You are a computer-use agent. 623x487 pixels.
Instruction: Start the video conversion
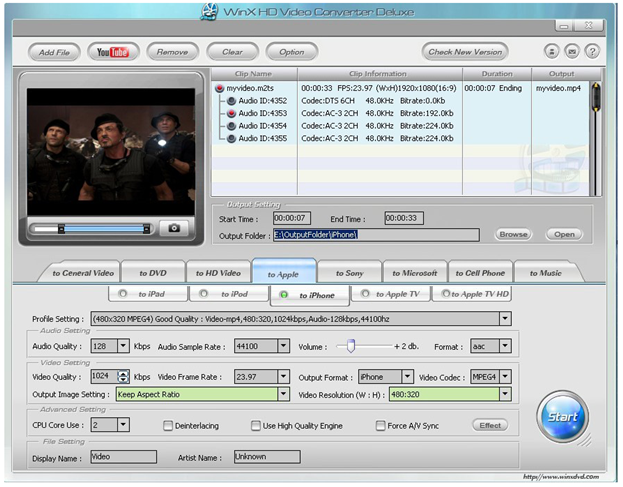coord(563,417)
